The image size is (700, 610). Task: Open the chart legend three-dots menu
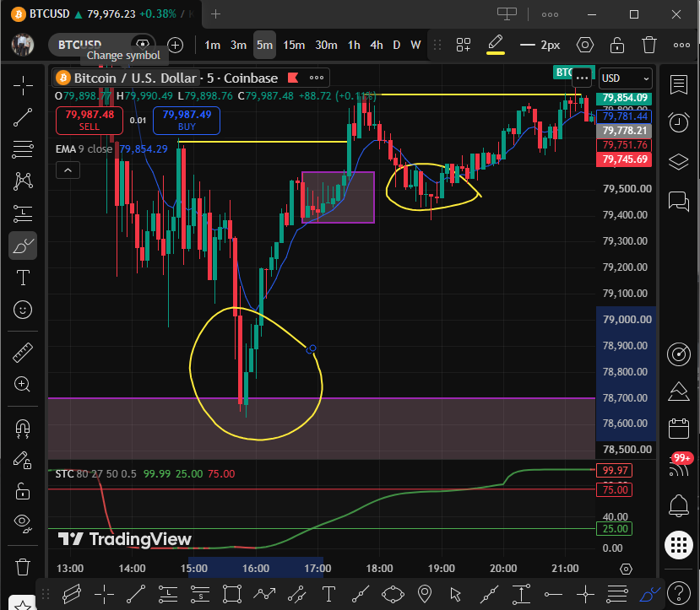pyautogui.click(x=317, y=78)
